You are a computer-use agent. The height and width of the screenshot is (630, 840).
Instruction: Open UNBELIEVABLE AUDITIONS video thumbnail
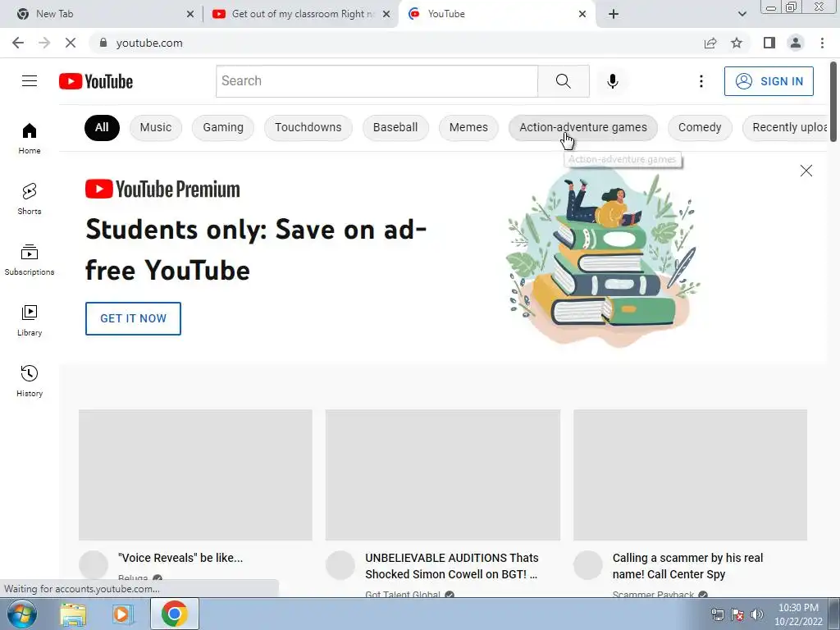pos(442,475)
